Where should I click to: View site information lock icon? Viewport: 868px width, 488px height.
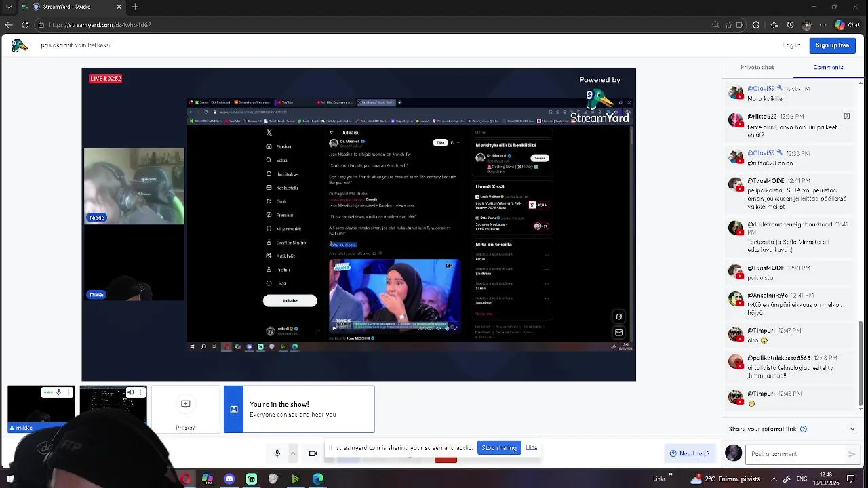click(41, 25)
